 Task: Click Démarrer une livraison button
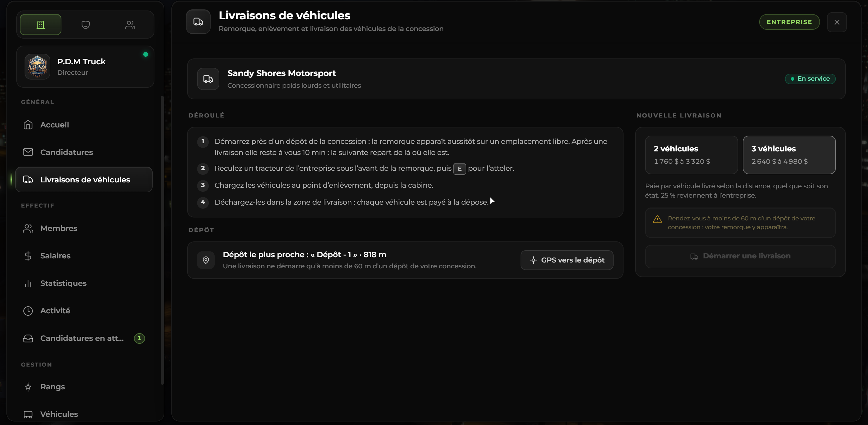[x=740, y=256]
